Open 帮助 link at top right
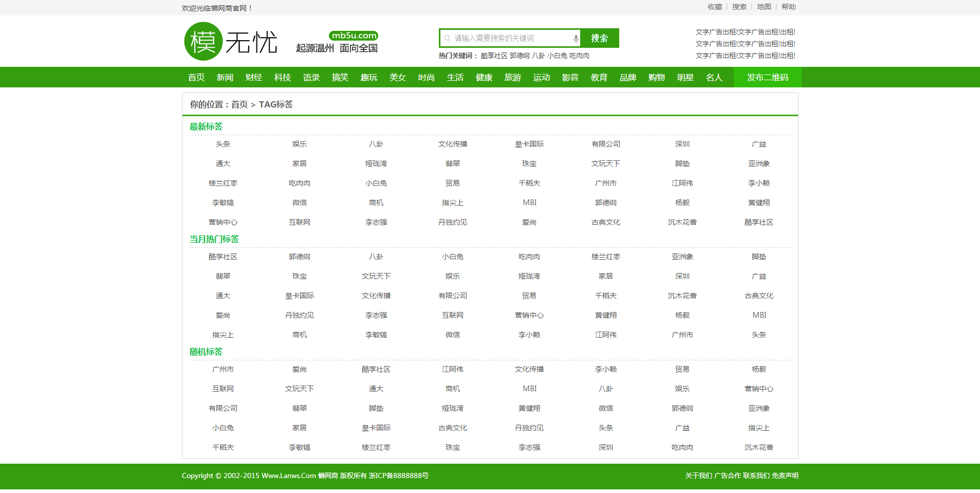980x493 pixels. (788, 7)
